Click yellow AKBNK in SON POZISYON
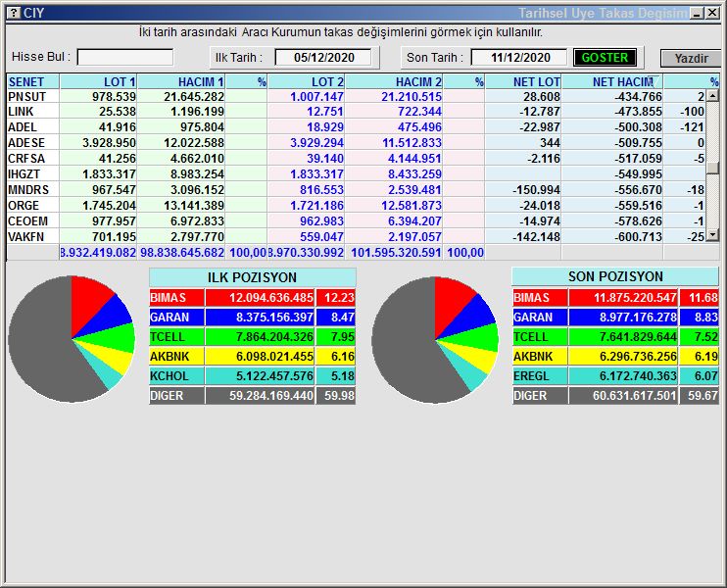This screenshot has width=727, height=588. (x=540, y=357)
